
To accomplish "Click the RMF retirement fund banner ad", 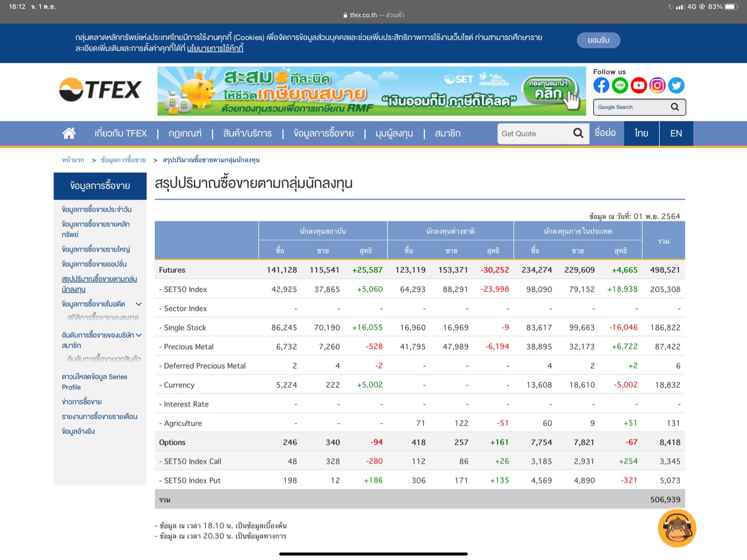I will pyautogui.click(x=372, y=91).
